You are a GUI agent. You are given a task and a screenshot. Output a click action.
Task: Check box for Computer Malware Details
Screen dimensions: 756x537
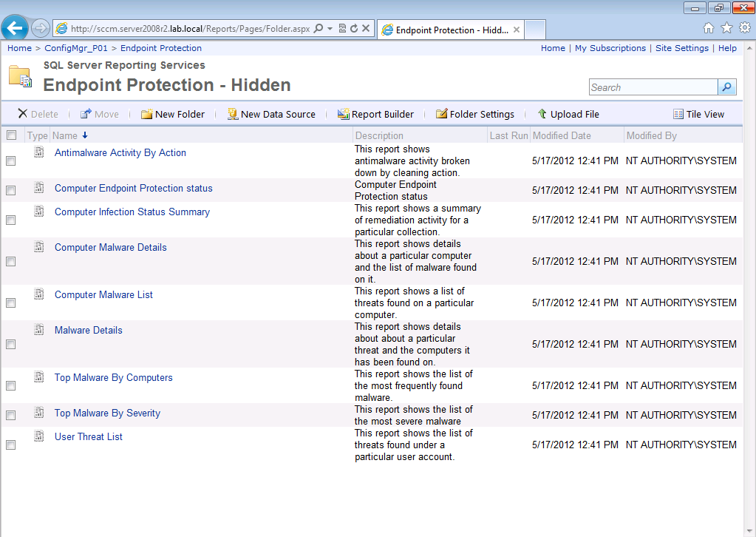10,261
